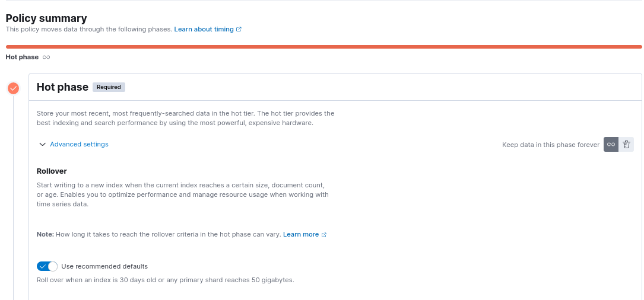Click the external icon after Learn more
644x300 pixels.
[x=324, y=235]
